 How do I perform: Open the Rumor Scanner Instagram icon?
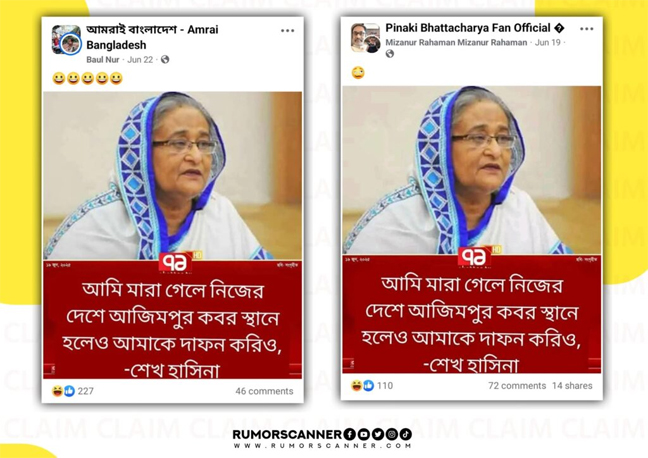pyautogui.click(x=392, y=434)
